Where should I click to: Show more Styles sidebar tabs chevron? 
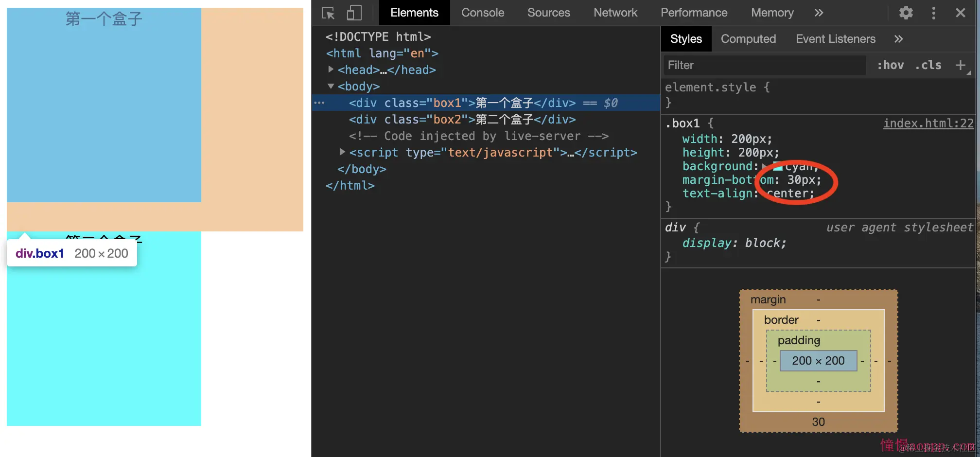click(x=898, y=39)
